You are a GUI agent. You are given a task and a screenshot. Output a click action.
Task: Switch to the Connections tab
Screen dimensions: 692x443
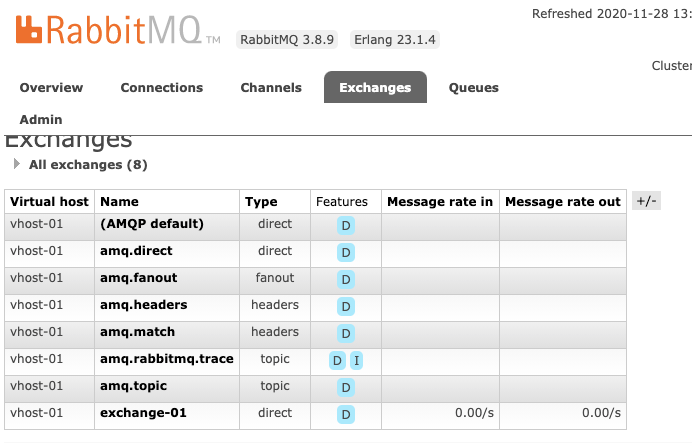(162, 87)
